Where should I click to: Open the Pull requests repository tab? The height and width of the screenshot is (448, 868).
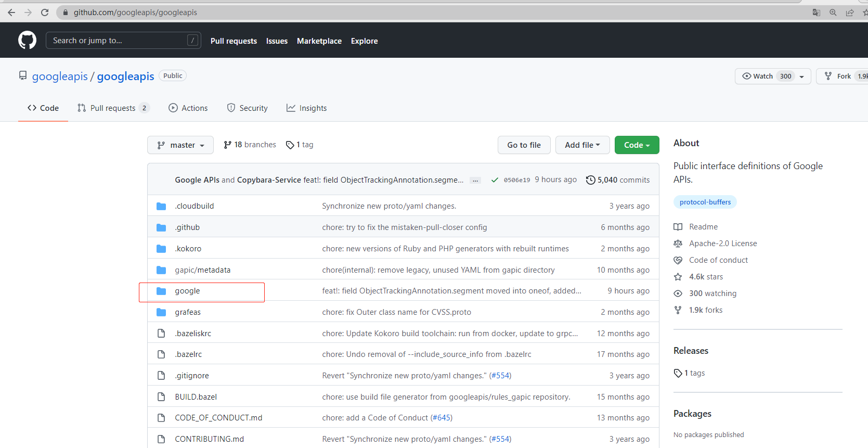[x=113, y=108]
